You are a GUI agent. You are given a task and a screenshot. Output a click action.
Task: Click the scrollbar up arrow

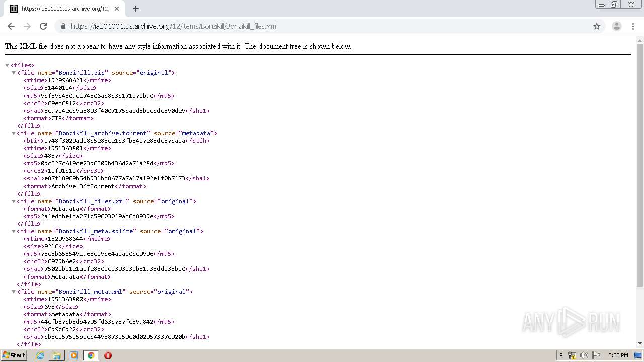(x=639, y=40)
